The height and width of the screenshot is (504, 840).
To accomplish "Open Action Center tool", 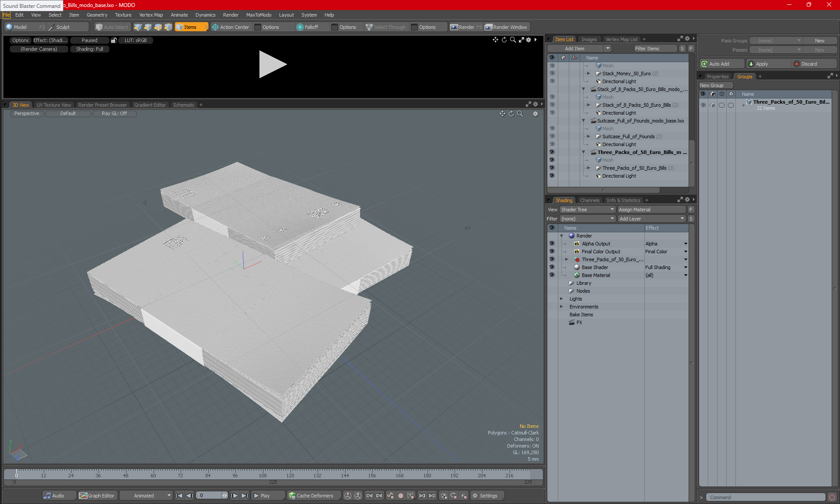I will [x=231, y=27].
